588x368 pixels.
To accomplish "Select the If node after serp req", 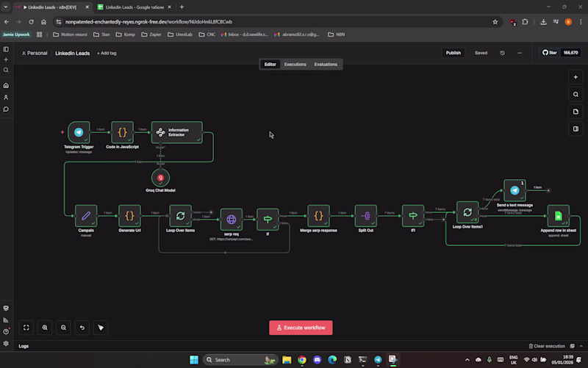I will coord(268,220).
